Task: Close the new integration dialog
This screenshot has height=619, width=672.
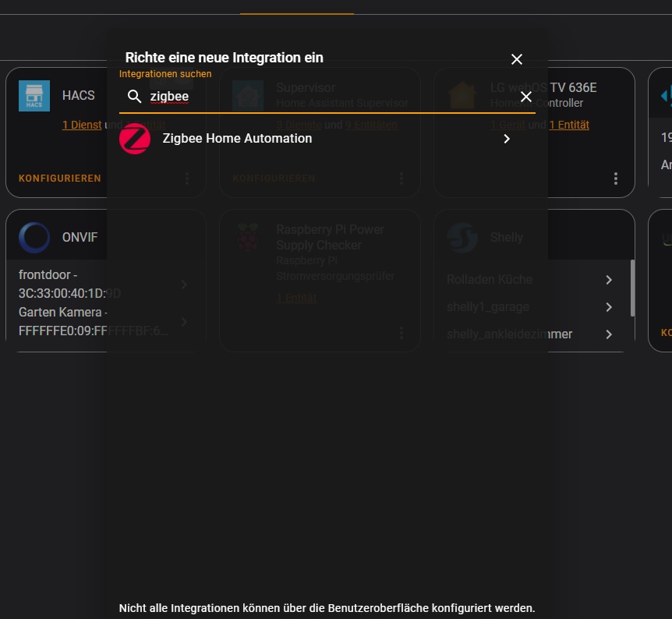Action: (516, 59)
